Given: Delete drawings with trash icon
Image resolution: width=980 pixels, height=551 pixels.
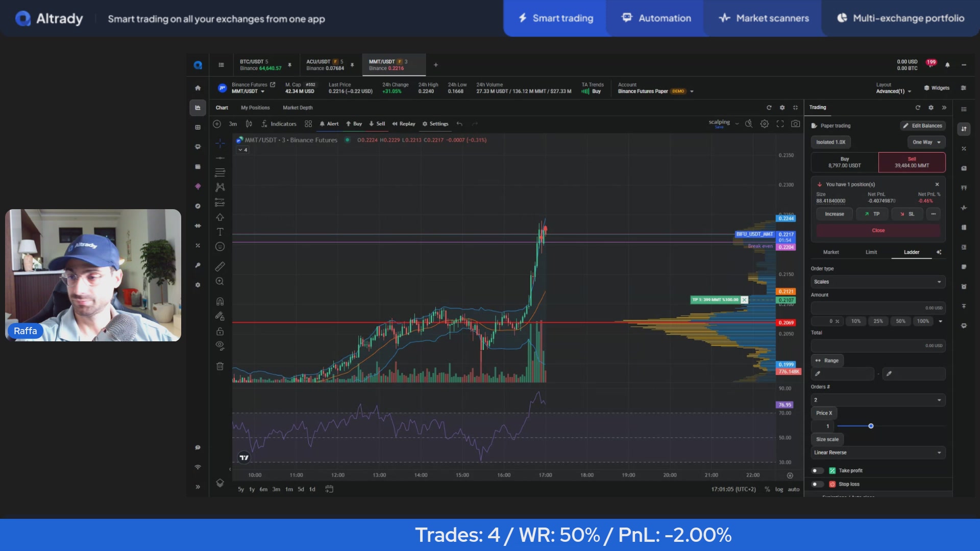Looking at the screenshot, I should (x=220, y=366).
